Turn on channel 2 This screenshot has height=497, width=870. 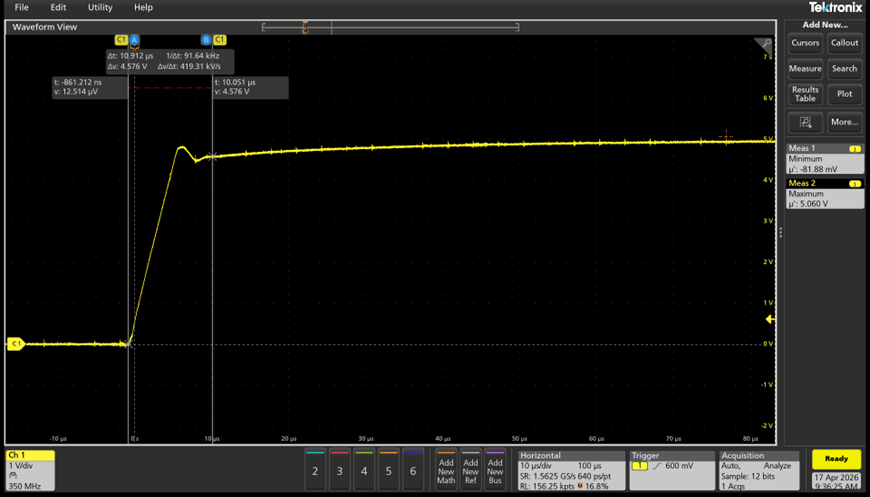click(x=315, y=470)
